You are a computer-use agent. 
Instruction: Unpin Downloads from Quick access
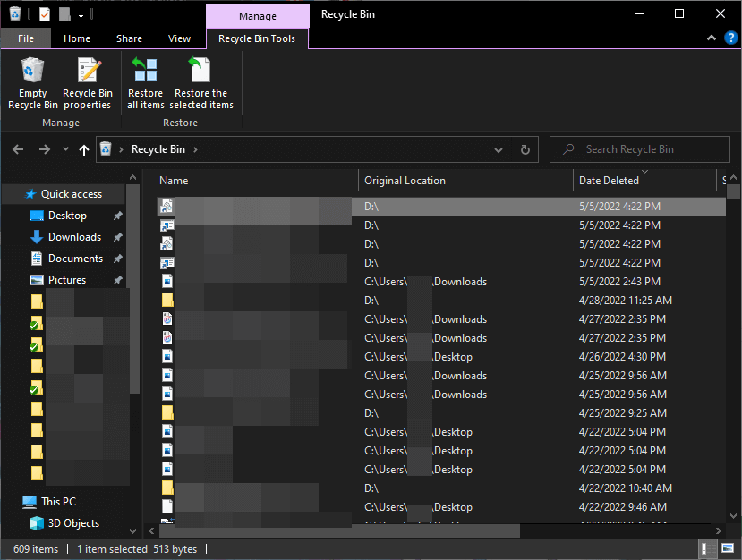click(117, 236)
